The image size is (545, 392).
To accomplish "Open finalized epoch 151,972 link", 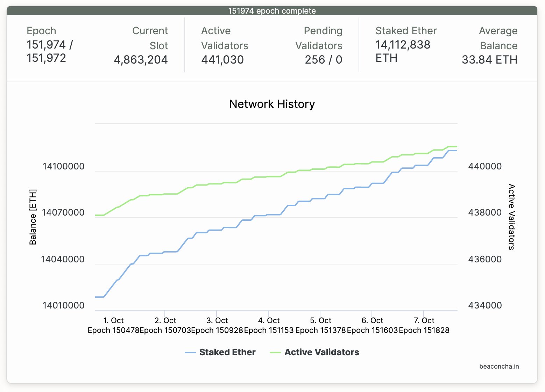I will pyautogui.click(x=46, y=58).
